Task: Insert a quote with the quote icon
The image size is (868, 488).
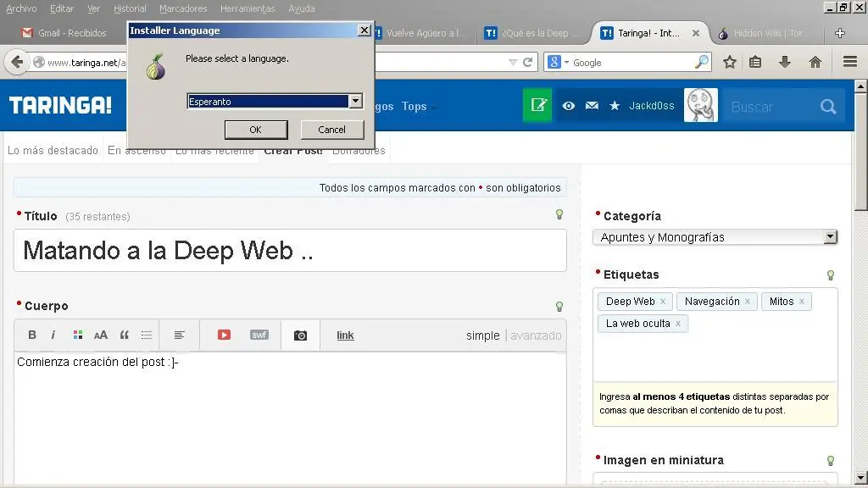Action: pyautogui.click(x=124, y=335)
